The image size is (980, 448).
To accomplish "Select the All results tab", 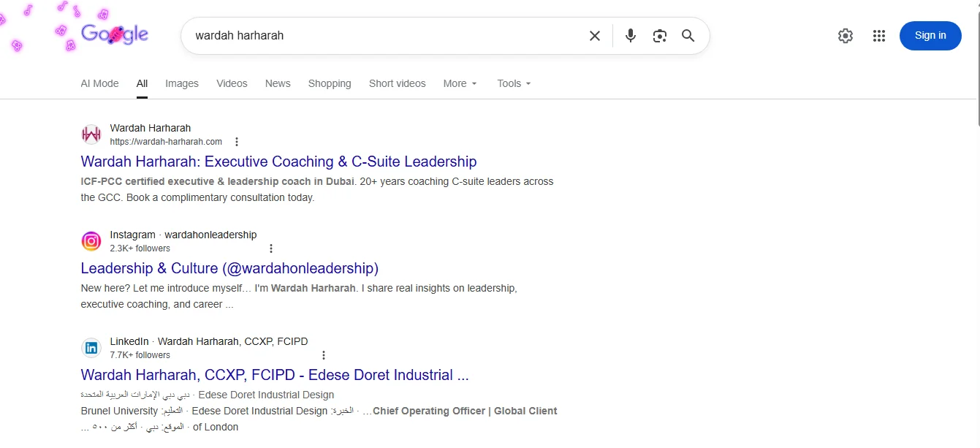I will [x=142, y=83].
